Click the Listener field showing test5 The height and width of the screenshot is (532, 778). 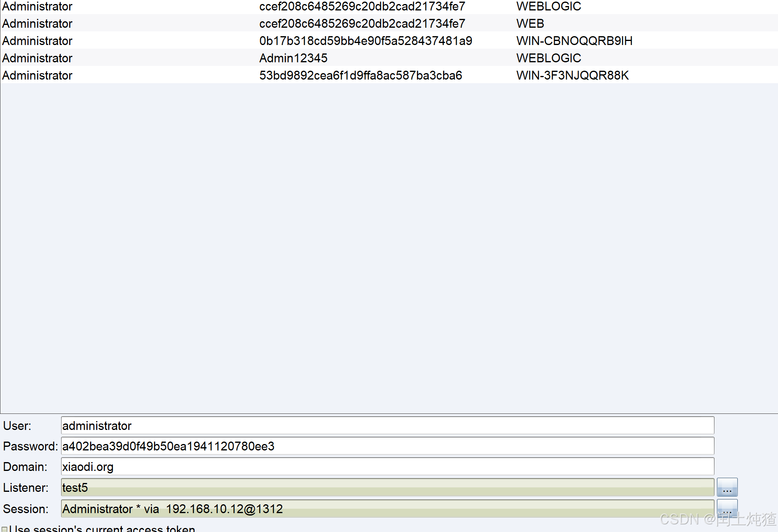(387, 487)
